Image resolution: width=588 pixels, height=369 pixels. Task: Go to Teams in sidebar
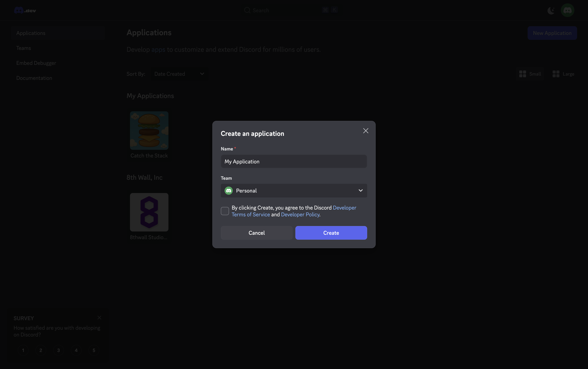(24, 48)
